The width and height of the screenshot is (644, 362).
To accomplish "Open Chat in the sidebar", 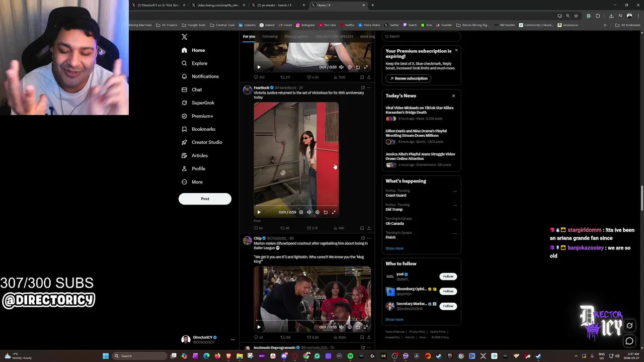I will [x=192, y=89].
